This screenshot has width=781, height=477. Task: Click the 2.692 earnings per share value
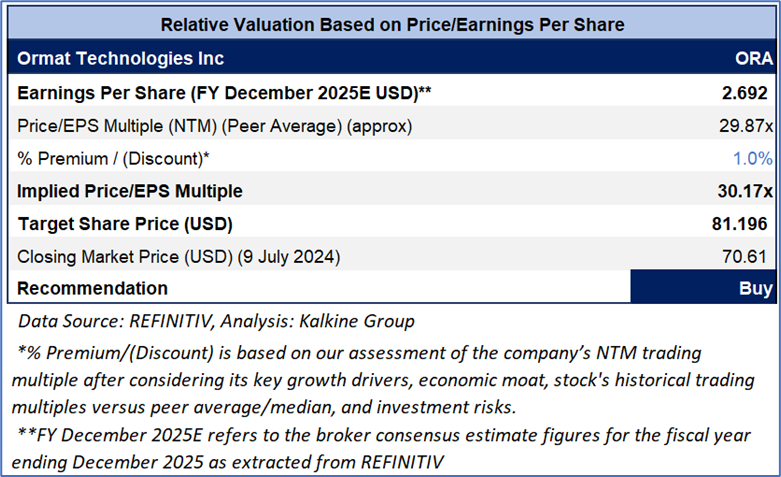[x=746, y=93]
